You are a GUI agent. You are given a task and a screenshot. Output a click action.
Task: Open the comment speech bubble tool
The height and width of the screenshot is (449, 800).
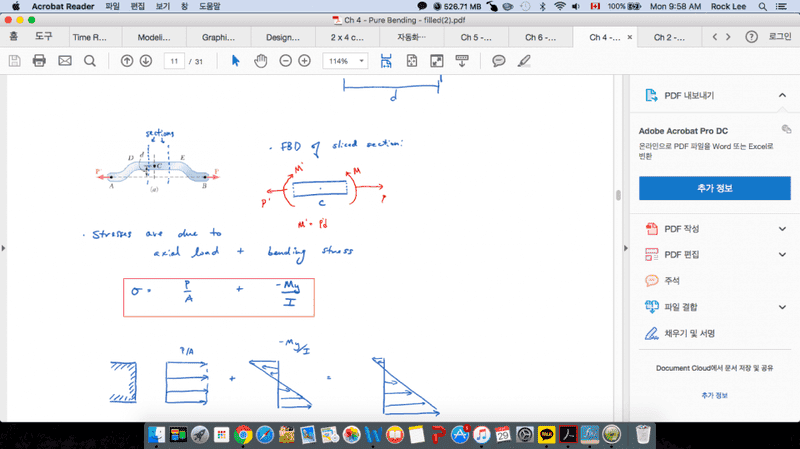[499, 61]
